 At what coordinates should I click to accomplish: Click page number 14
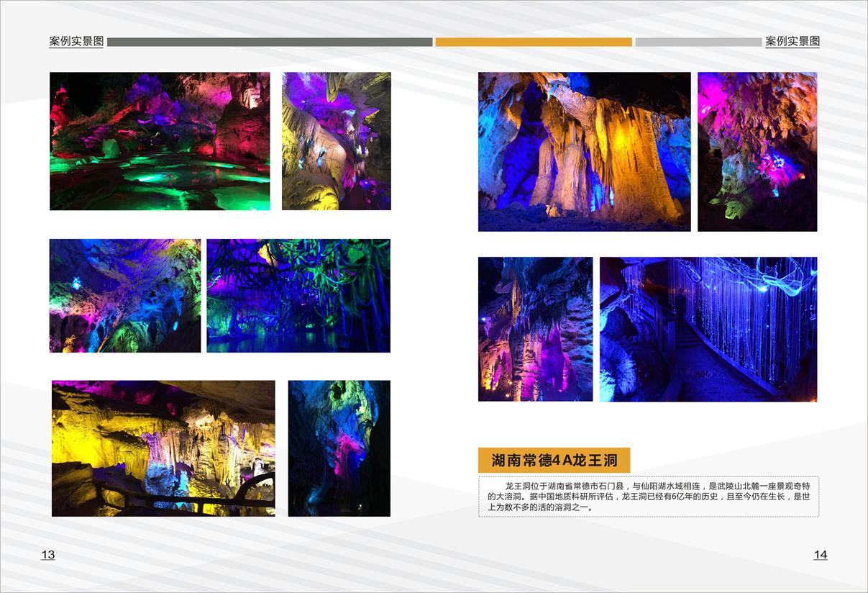[x=821, y=555]
